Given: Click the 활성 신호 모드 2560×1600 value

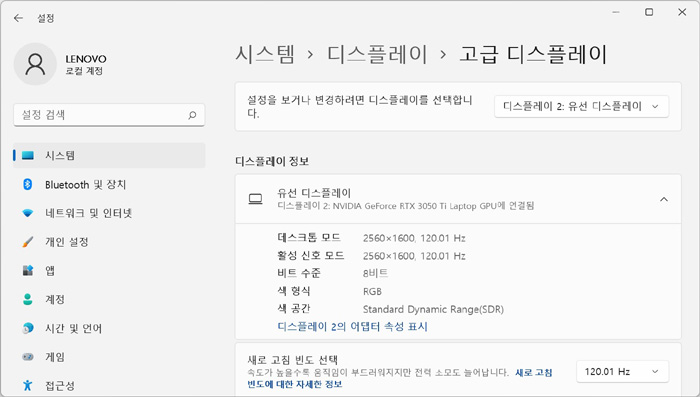Looking at the screenshot, I should point(414,256).
